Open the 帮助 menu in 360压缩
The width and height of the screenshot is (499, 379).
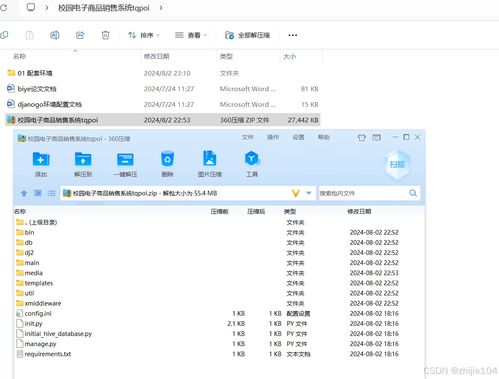coord(324,137)
